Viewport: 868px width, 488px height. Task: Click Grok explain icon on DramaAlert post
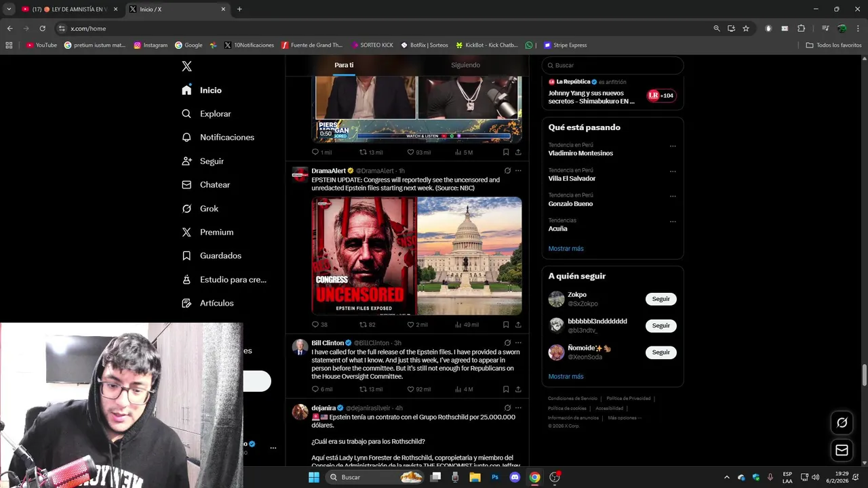point(507,171)
